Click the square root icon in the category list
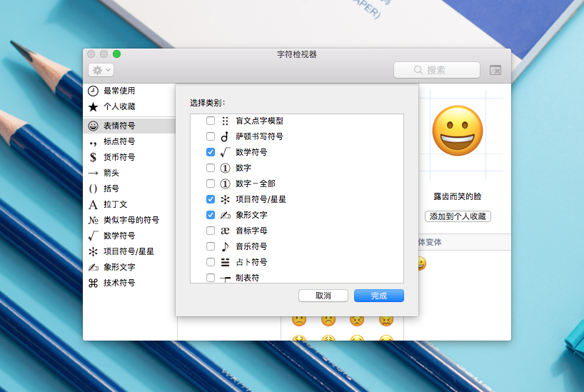 (225, 152)
